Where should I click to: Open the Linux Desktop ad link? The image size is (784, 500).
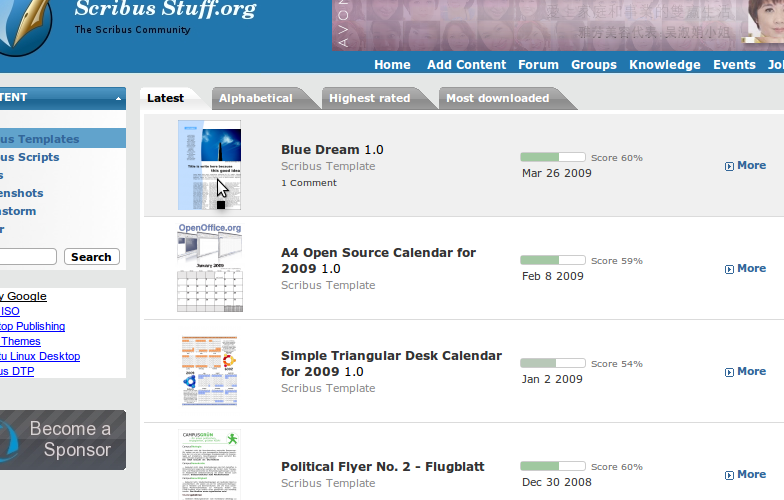[x=40, y=356]
